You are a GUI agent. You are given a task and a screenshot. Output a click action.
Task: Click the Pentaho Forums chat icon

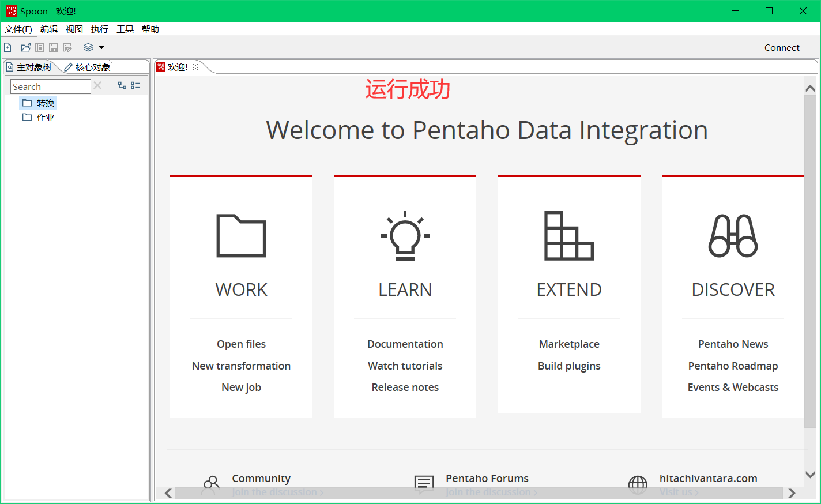424,484
